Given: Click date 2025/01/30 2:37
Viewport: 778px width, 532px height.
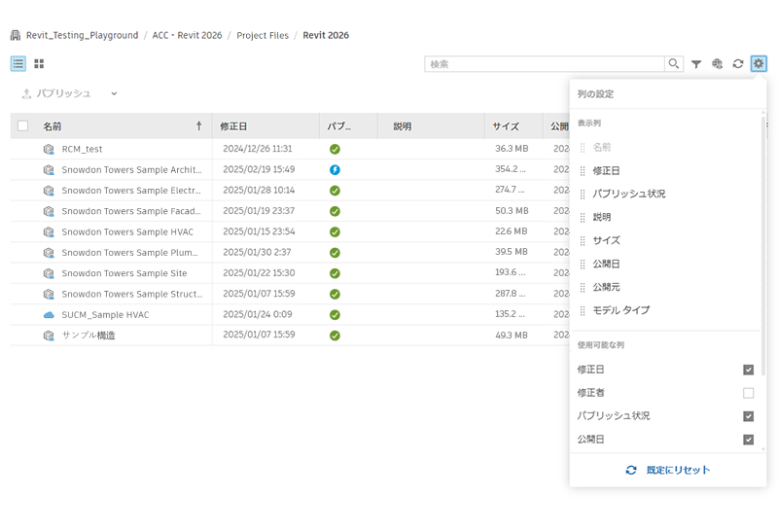Looking at the screenshot, I should [x=257, y=252].
